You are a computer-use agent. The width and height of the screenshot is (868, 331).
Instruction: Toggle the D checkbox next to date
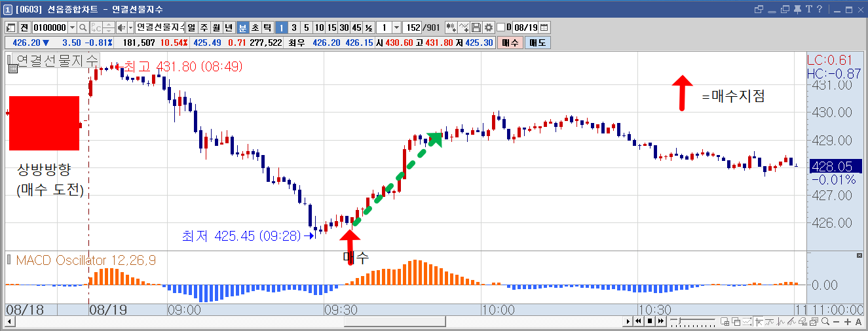click(500, 27)
